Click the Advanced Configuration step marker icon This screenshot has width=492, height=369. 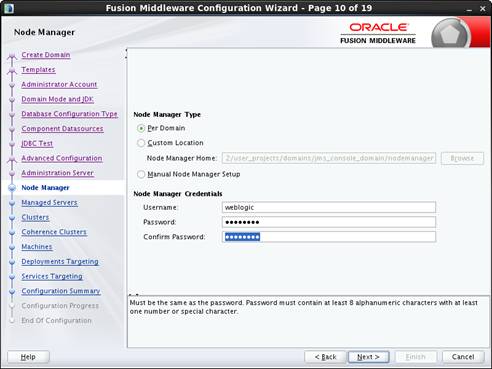pos(12,159)
